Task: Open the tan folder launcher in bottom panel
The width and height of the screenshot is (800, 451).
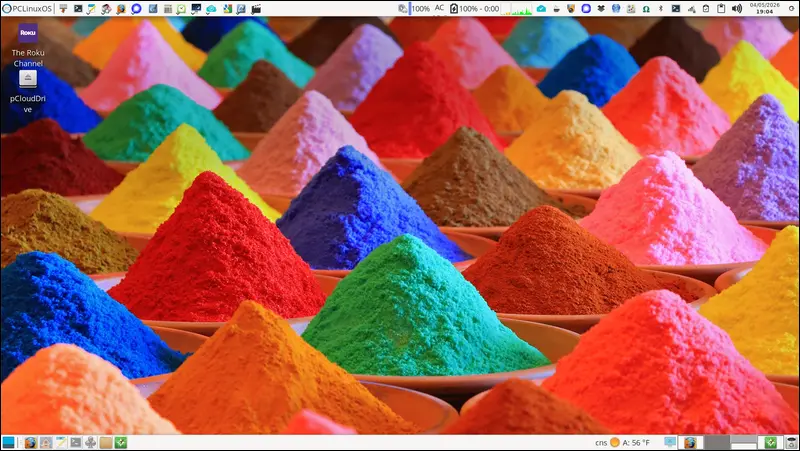Action: [106, 442]
